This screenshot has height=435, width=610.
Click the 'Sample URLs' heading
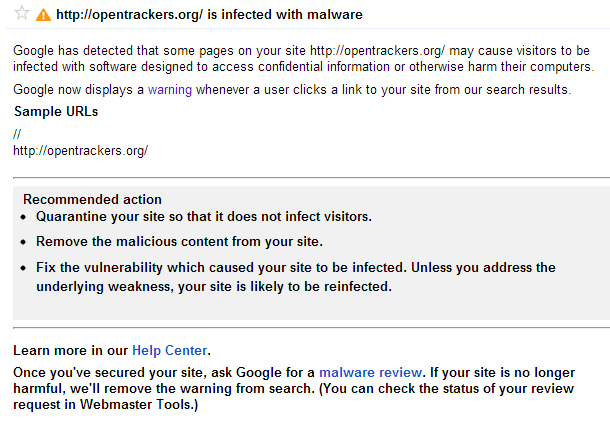click(x=56, y=112)
